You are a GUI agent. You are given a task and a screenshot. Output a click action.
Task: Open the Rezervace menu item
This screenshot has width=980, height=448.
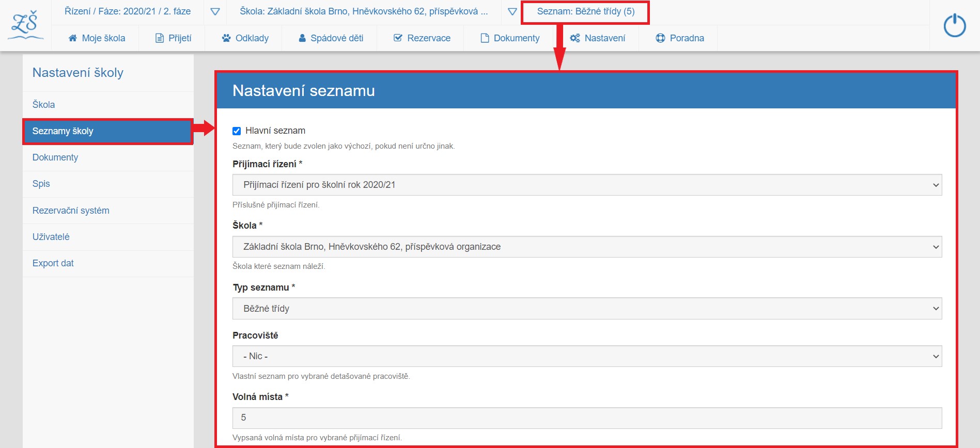coord(422,38)
